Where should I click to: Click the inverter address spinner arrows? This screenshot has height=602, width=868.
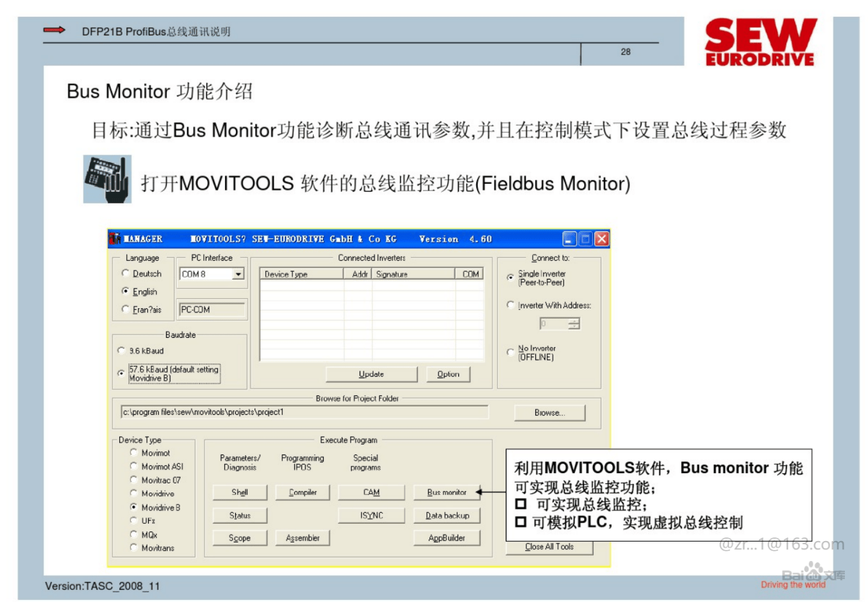click(574, 324)
